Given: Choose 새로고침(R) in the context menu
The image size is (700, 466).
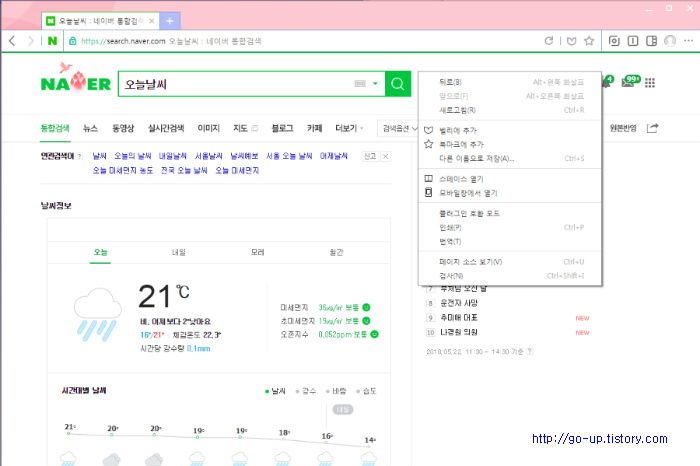Looking at the screenshot, I should coord(510,110).
